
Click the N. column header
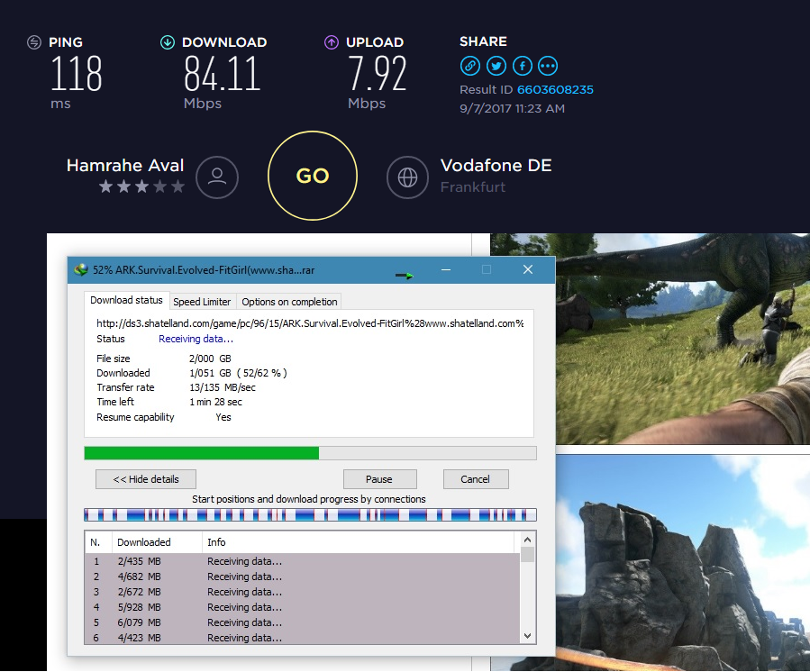pyautogui.click(x=98, y=542)
